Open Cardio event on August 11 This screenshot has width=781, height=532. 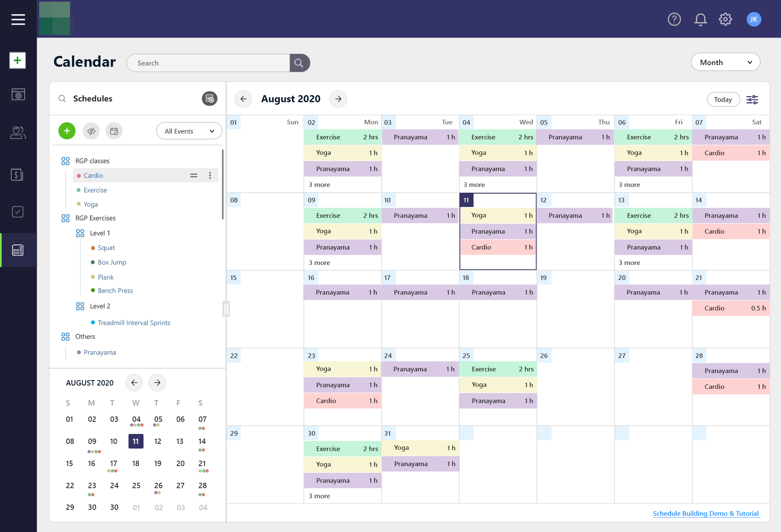pos(498,247)
